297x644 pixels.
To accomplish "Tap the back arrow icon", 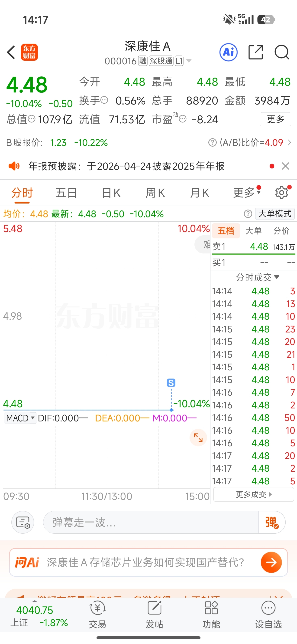I will click(x=11, y=52).
